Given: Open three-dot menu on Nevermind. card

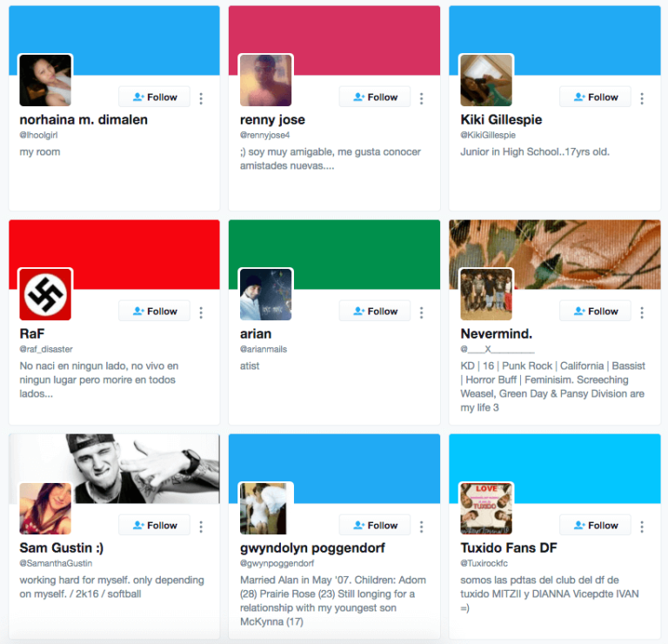Looking at the screenshot, I should coord(642,312).
